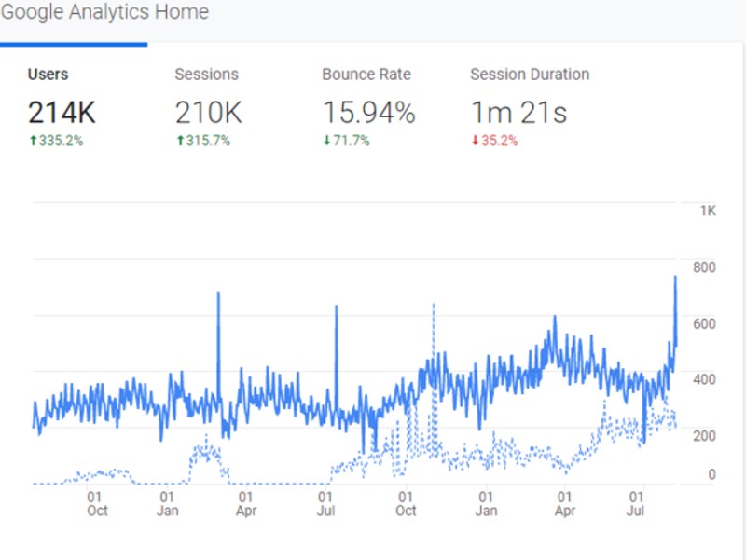Click the 1m 21s duration value

coord(519,113)
